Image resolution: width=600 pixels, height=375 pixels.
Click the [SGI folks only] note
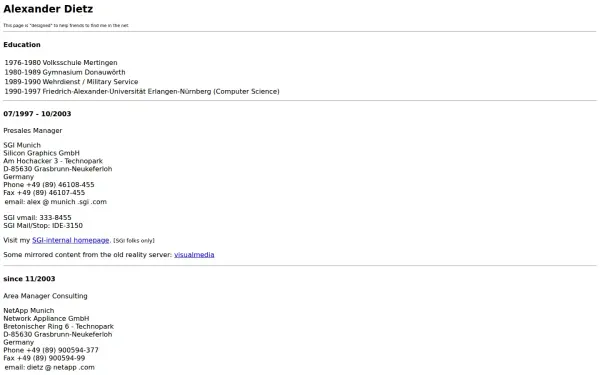pos(134,241)
